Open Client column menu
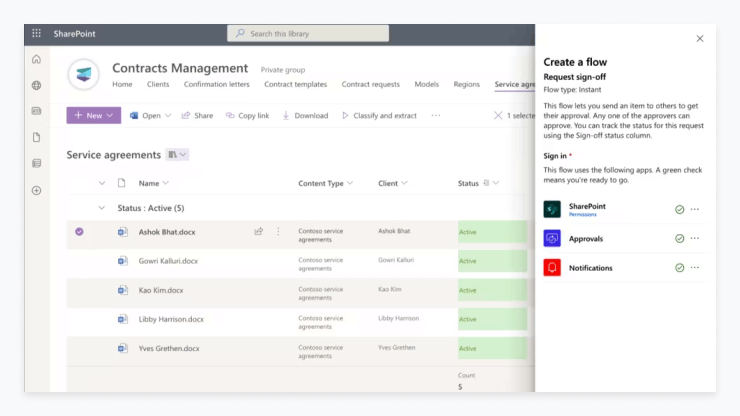This screenshot has height=416, width=740. pos(393,183)
